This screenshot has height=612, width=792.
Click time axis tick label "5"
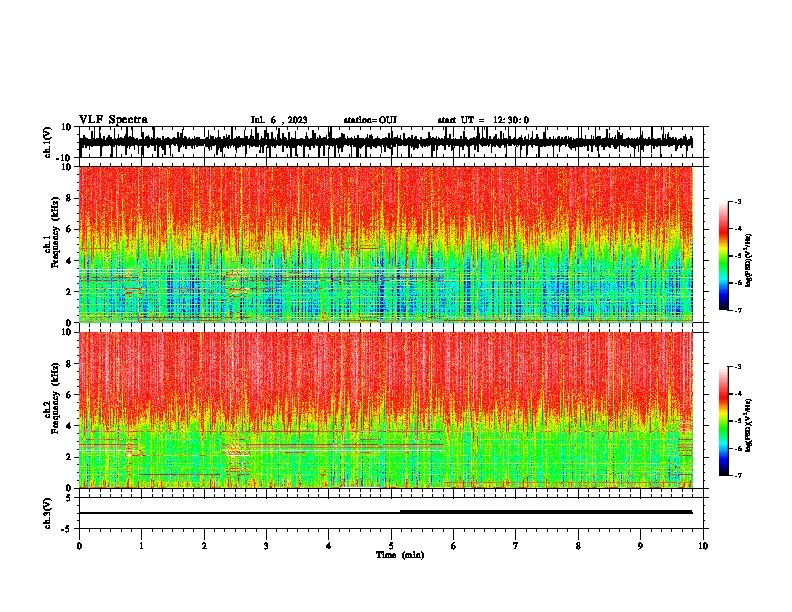pos(391,546)
